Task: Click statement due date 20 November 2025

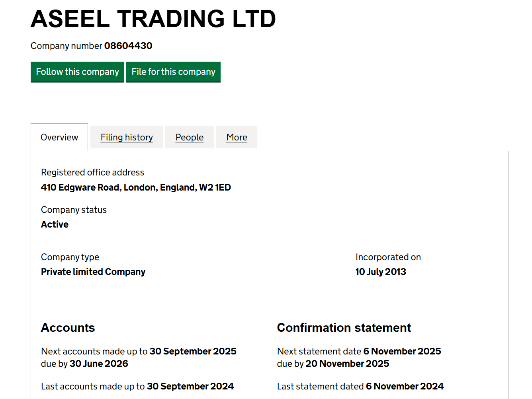Action: point(347,364)
